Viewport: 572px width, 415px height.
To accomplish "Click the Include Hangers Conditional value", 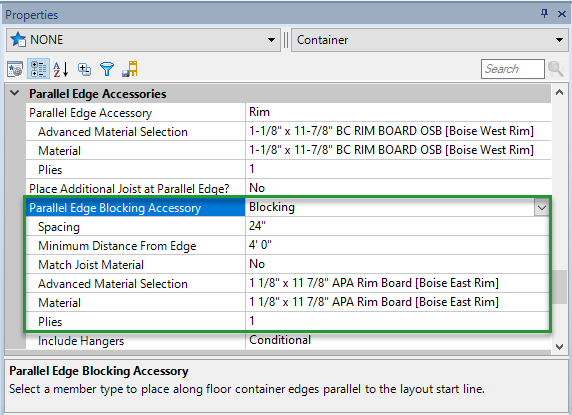I will pos(280,340).
